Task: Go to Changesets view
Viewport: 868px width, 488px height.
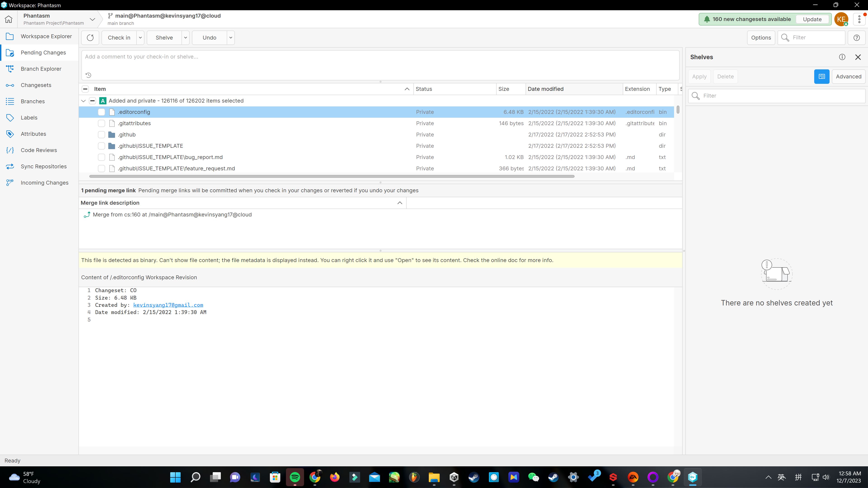Action: [x=36, y=85]
